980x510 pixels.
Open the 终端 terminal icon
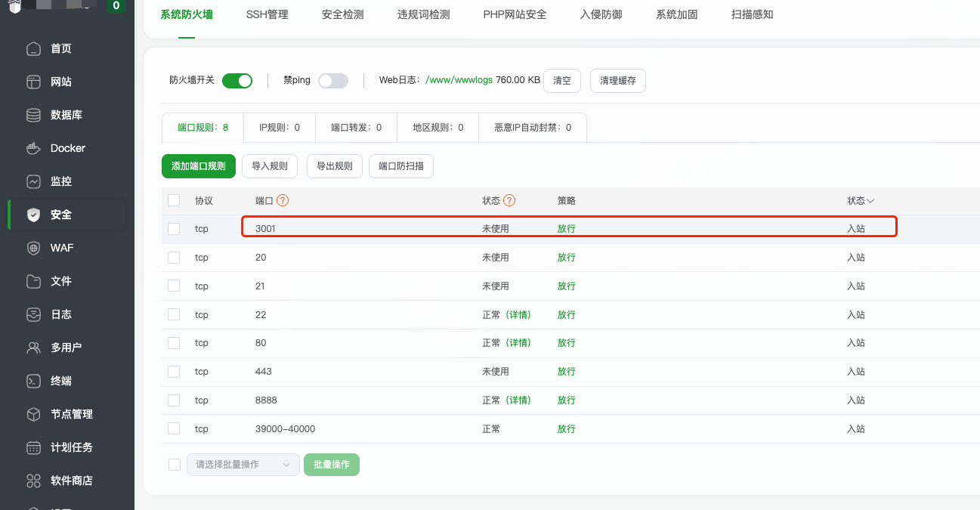pyautogui.click(x=33, y=381)
